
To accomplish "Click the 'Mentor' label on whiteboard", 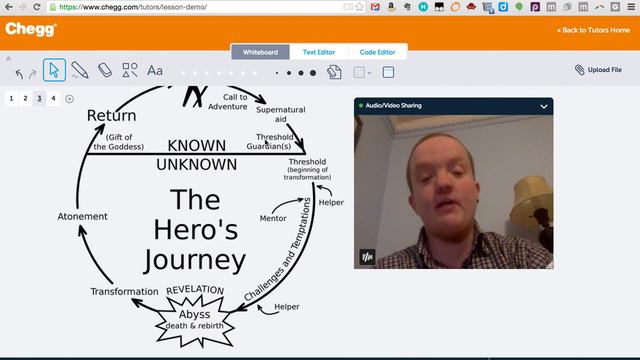I will [x=273, y=218].
